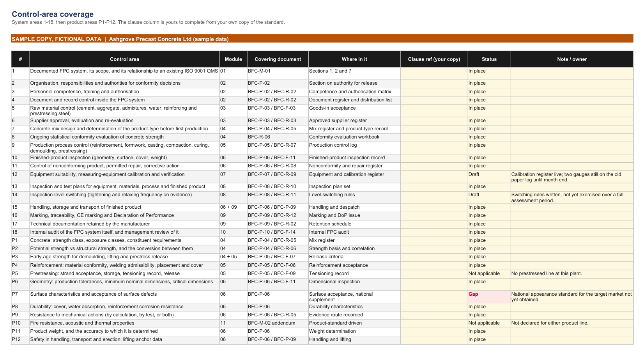
Task: Select "Conformity evaluation workbook" cell
Action: tap(354, 137)
